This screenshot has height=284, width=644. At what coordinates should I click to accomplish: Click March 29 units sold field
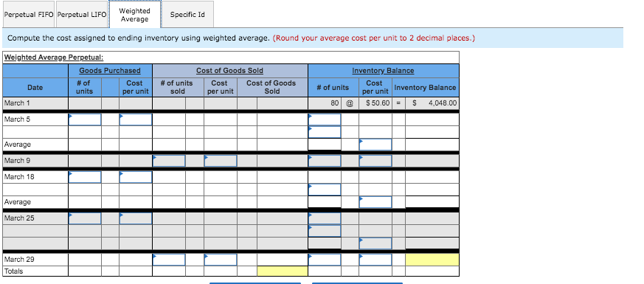pyautogui.click(x=169, y=260)
